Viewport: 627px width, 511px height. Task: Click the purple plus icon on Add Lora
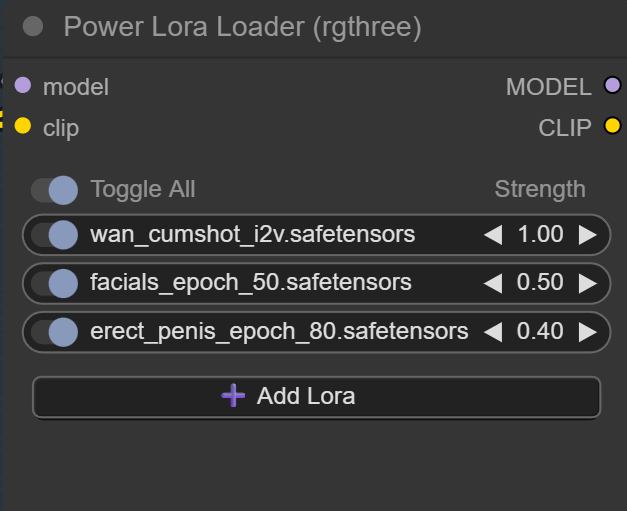(233, 395)
